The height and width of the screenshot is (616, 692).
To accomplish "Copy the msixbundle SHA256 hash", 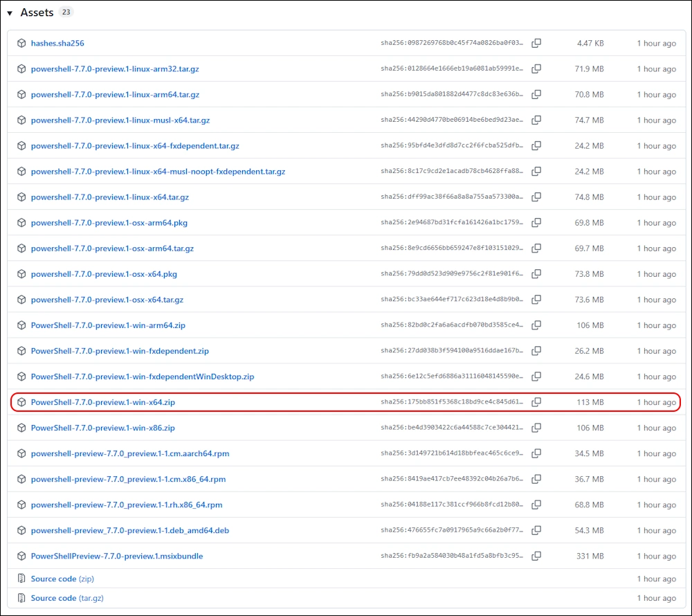I will (536, 556).
